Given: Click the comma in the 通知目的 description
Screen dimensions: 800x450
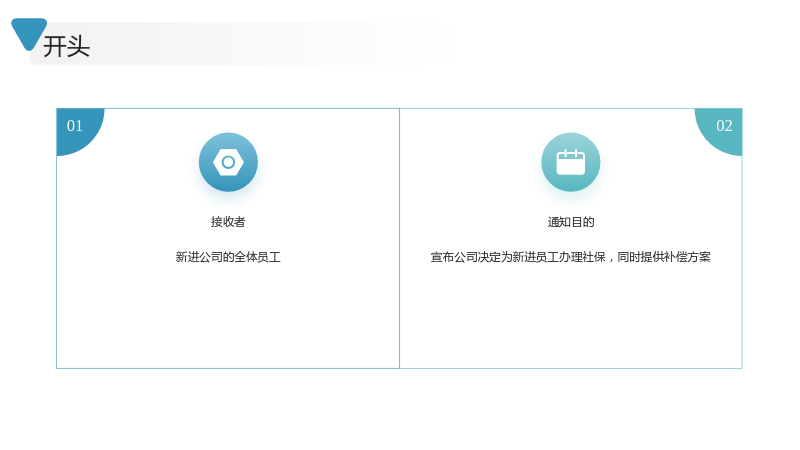Looking at the screenshot, I should pyautogui.click(x=611, y=259).
